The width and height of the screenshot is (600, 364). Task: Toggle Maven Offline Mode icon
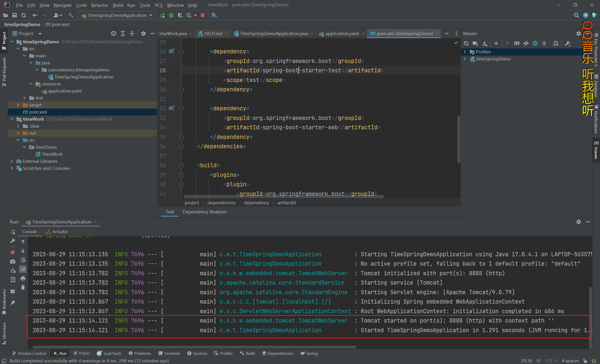click(x=526, y=43)
